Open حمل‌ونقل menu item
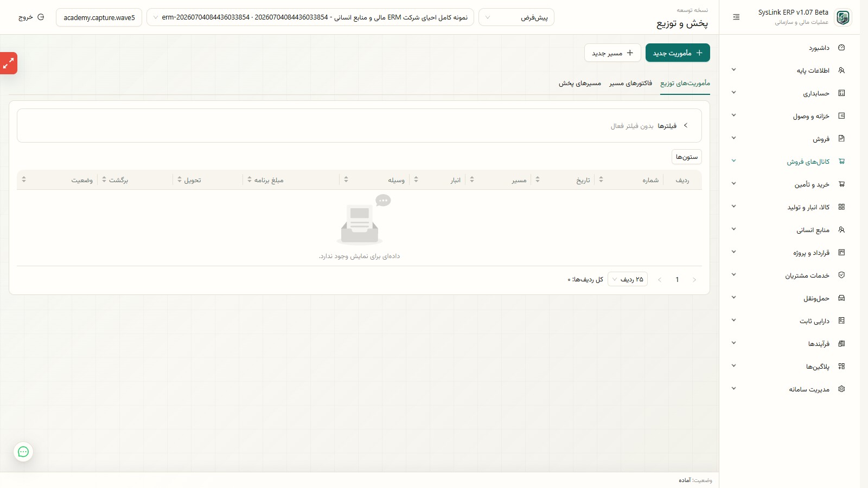 pos(789,298)
